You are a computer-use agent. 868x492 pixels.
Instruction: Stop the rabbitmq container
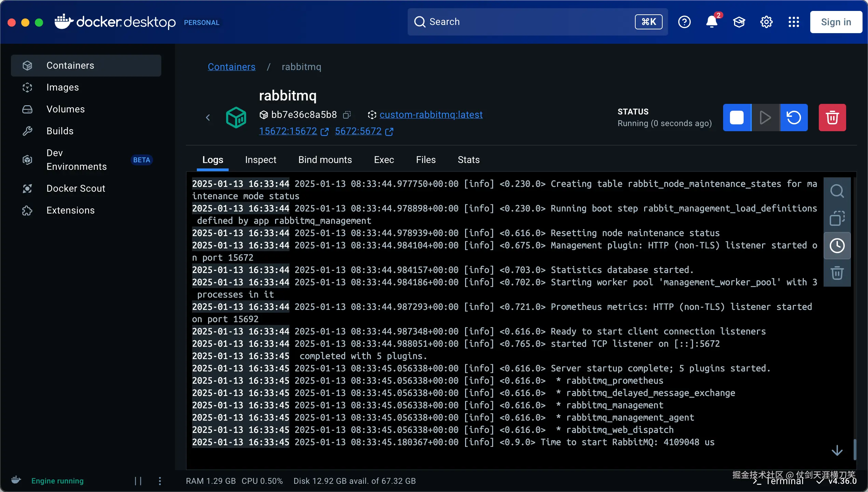pos(737,118)
